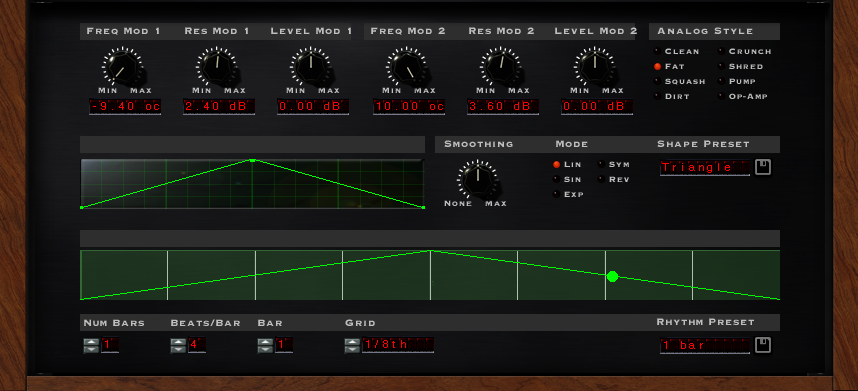Save the rhythm preset with disk icon
Viewport: 858px width, 391px height.
coord(763,345)
